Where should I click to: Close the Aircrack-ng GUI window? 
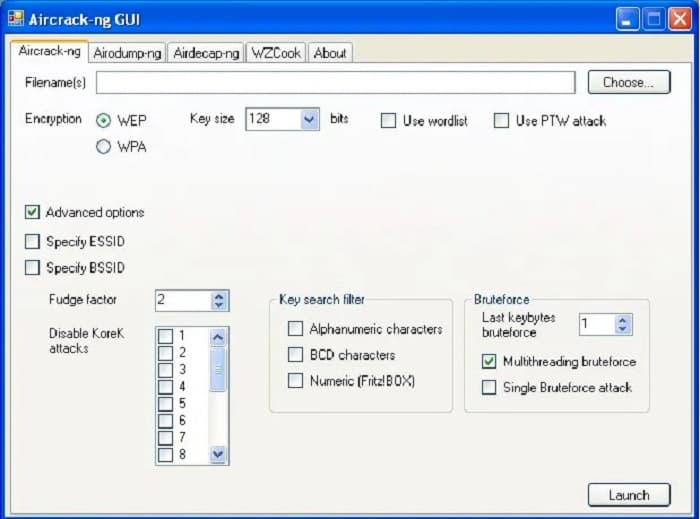(x=680, y=19)
